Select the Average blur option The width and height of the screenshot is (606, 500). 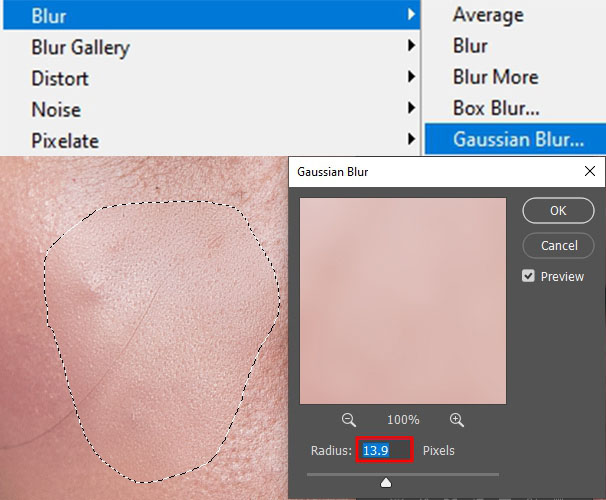tap(487, 15)
